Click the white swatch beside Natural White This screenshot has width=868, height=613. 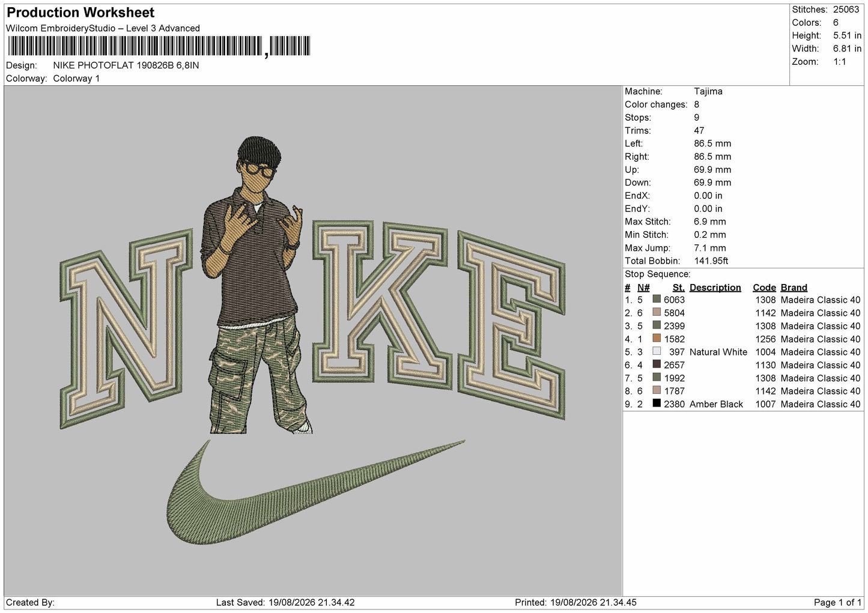(x=657, y=351)
